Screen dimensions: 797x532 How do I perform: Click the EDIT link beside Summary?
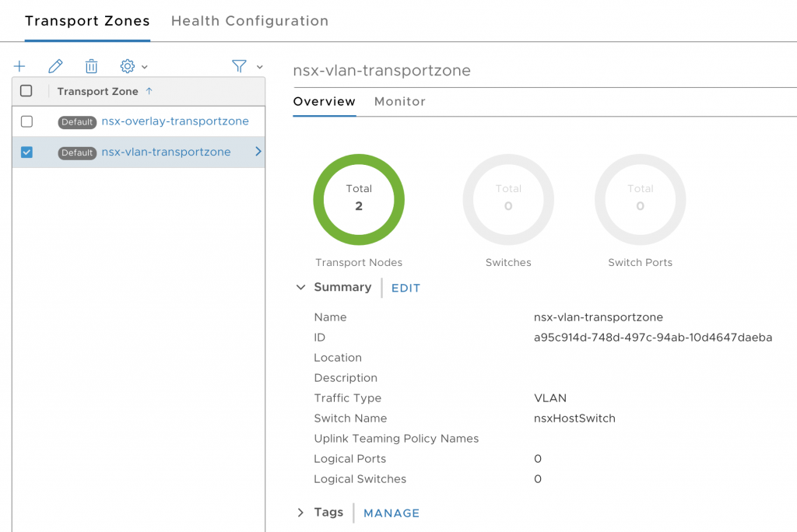(x=406, y=288)
